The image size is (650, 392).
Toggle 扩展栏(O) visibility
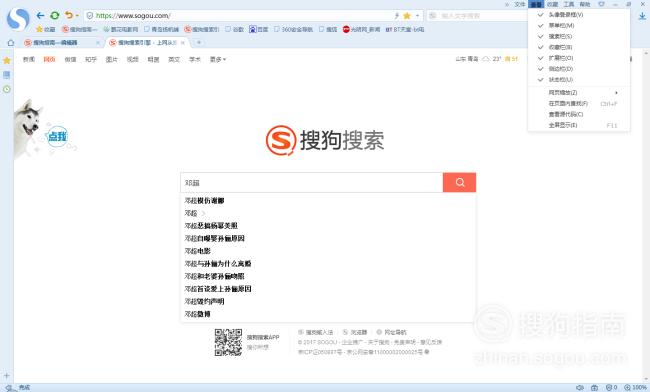[x=579, y=58]
